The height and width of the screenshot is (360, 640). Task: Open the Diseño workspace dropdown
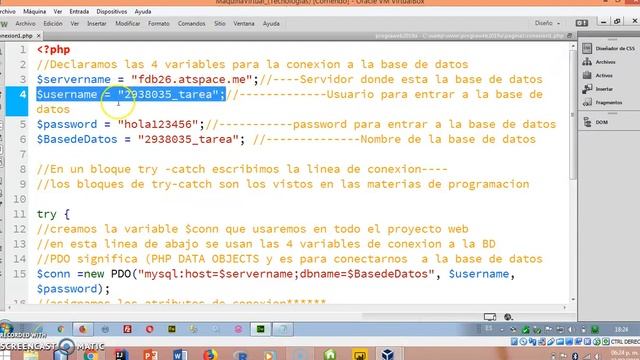(547, 23)
